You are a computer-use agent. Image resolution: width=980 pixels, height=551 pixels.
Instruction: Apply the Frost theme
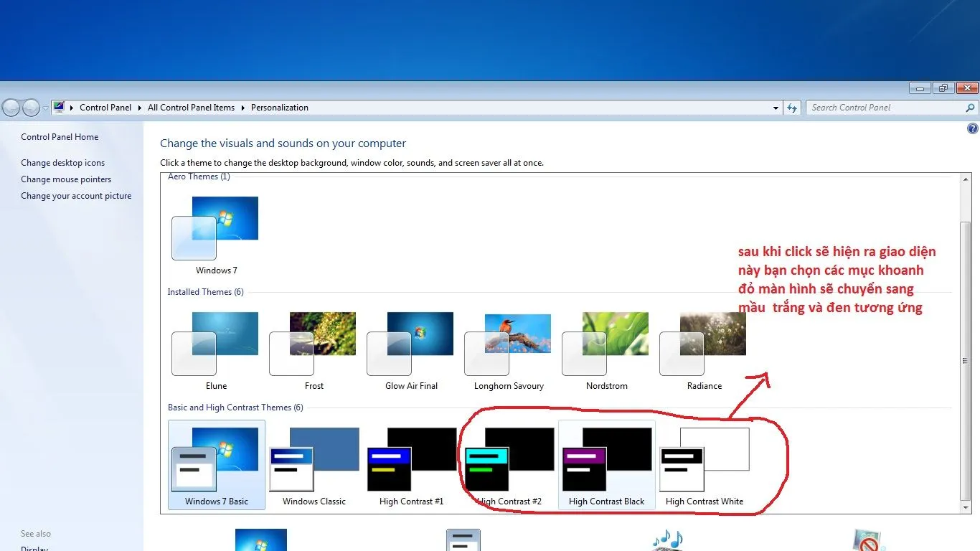(314, 352)
